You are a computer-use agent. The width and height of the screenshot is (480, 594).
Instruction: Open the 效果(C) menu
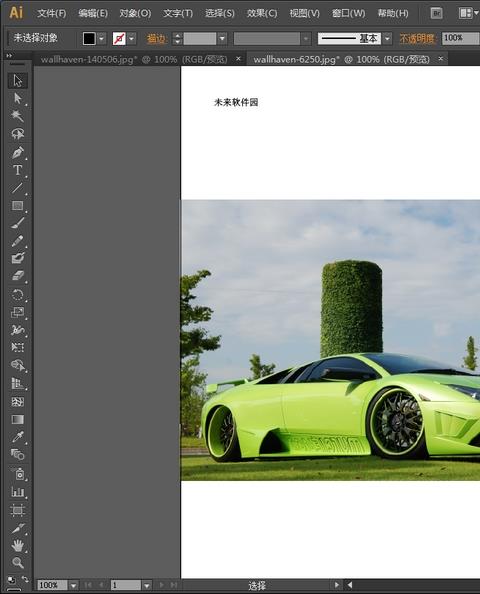click(262, 14)
